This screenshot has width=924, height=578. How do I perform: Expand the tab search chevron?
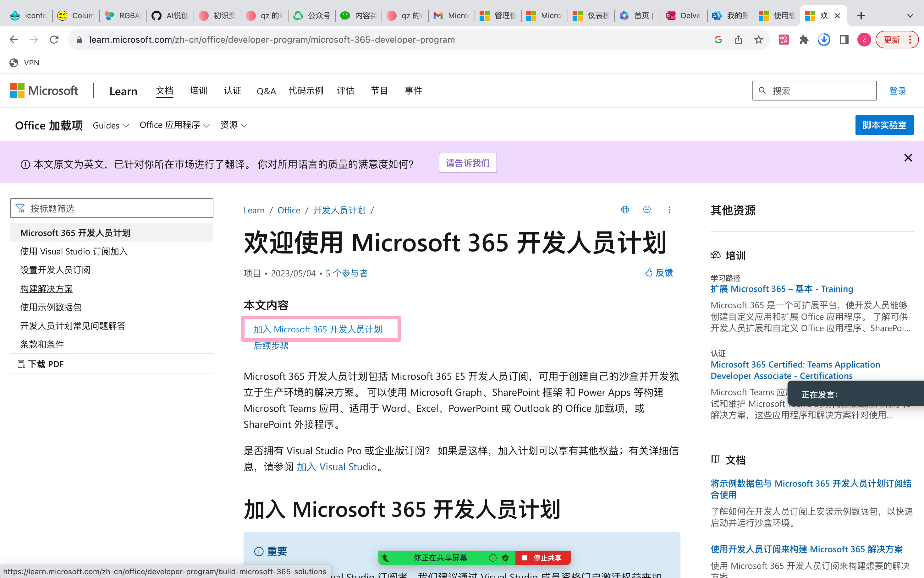tap(910, 16)
